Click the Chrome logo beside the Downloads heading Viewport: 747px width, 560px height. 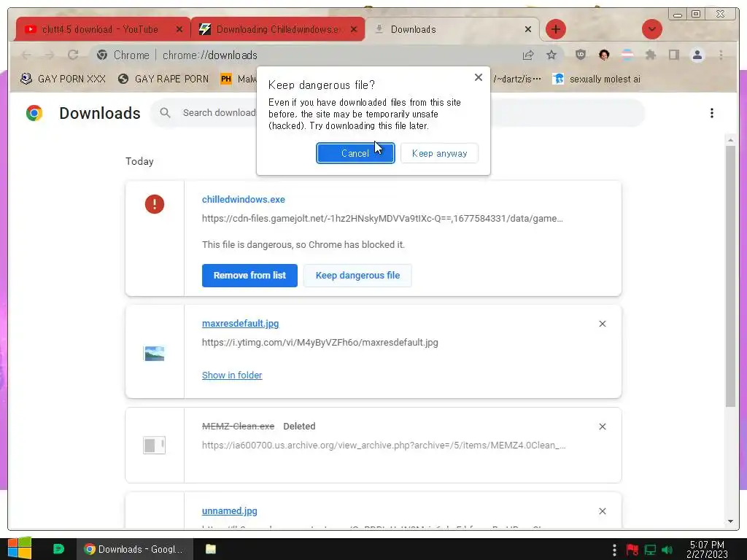34,113
